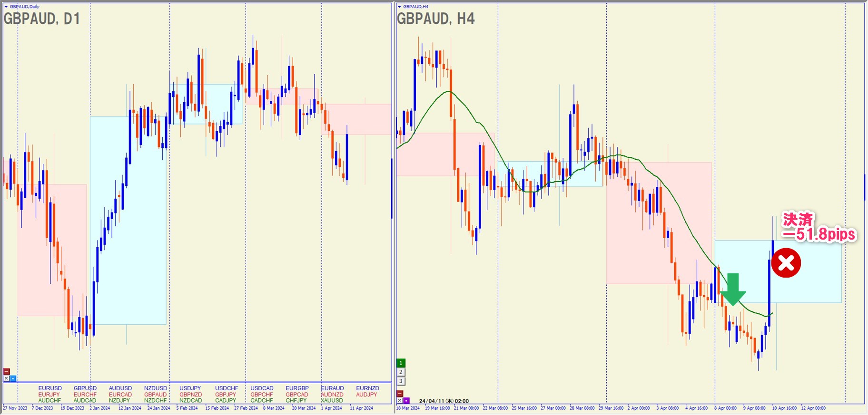Screen dimensions: 868x415
Task: Open the GBPAUD,Daily chart dropdown arrow
Action: pyautogui.click(x=6, y=7)
